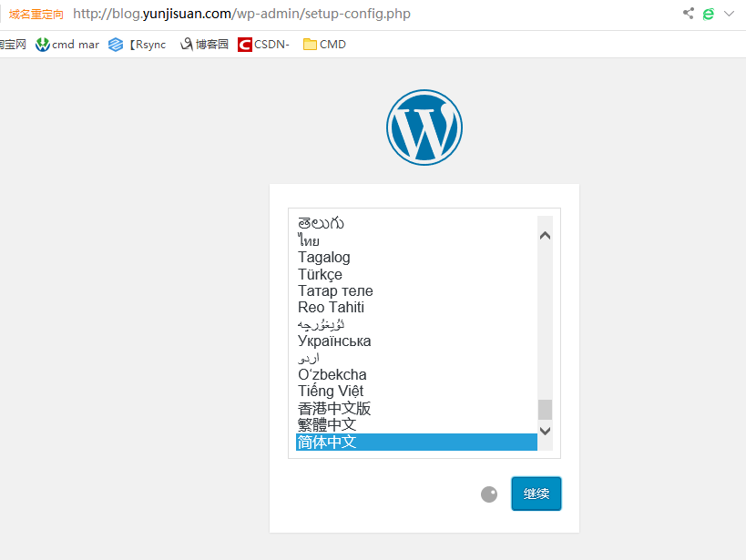Select the Urdu اردو language

416,358
